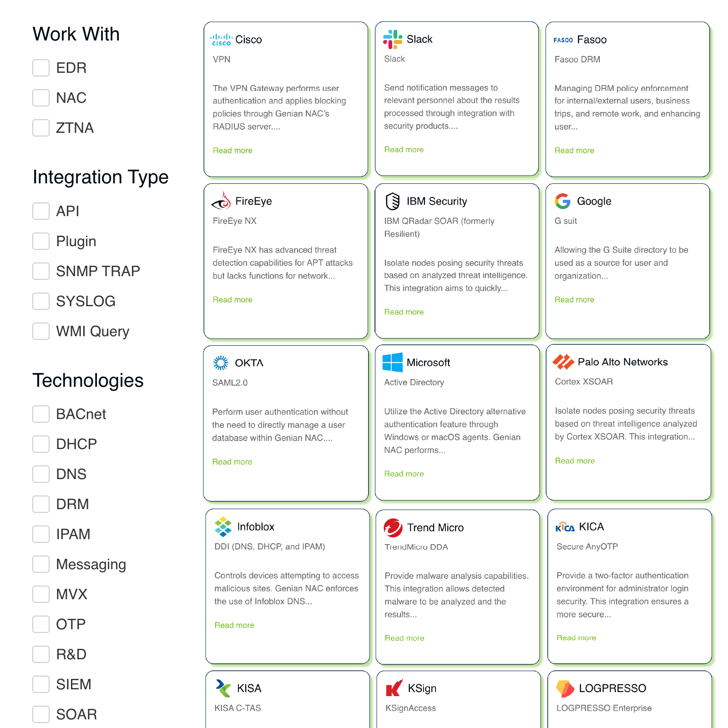Click the IBM Security shield icon

(x=393, y=201)
